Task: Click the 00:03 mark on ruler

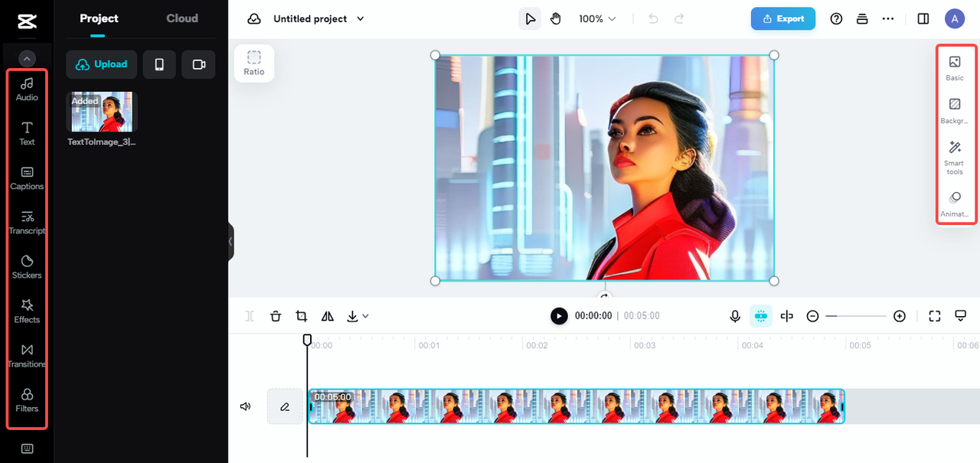Action: pyautogui.click(x=645, y=345)
